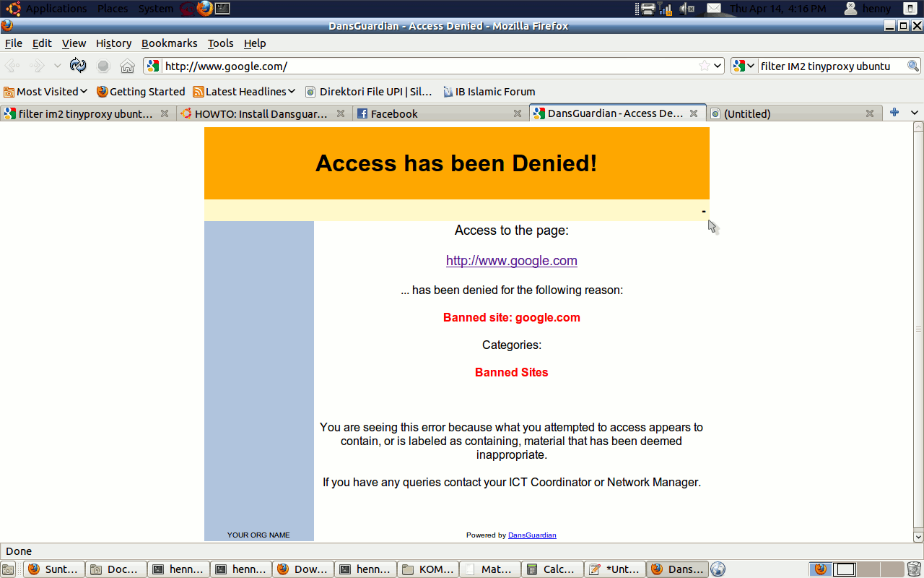Click the red swirl launcher in top panel

[x=187, y=9]
